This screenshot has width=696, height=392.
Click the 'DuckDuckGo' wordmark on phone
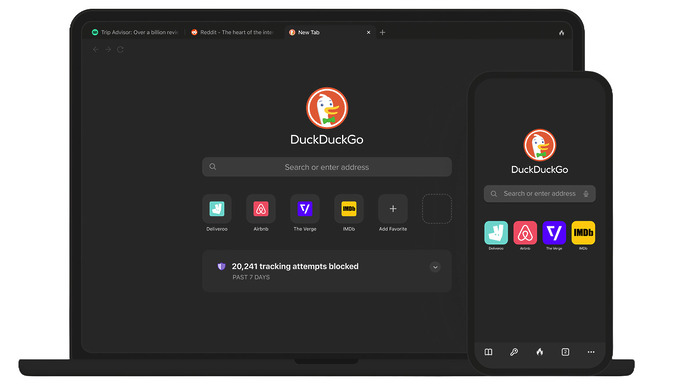click(x=540, y=170)
